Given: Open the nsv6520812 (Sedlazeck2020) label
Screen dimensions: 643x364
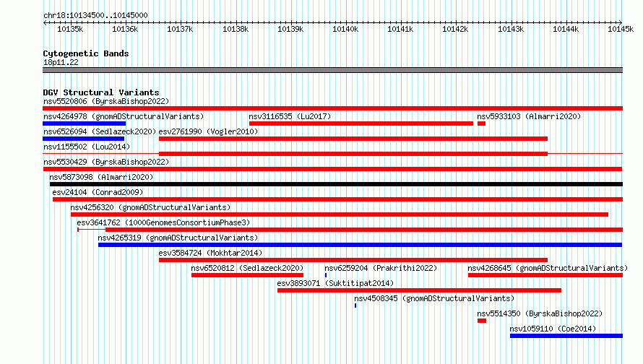Looking at the screenshot, I should click(x=247, y=268).
